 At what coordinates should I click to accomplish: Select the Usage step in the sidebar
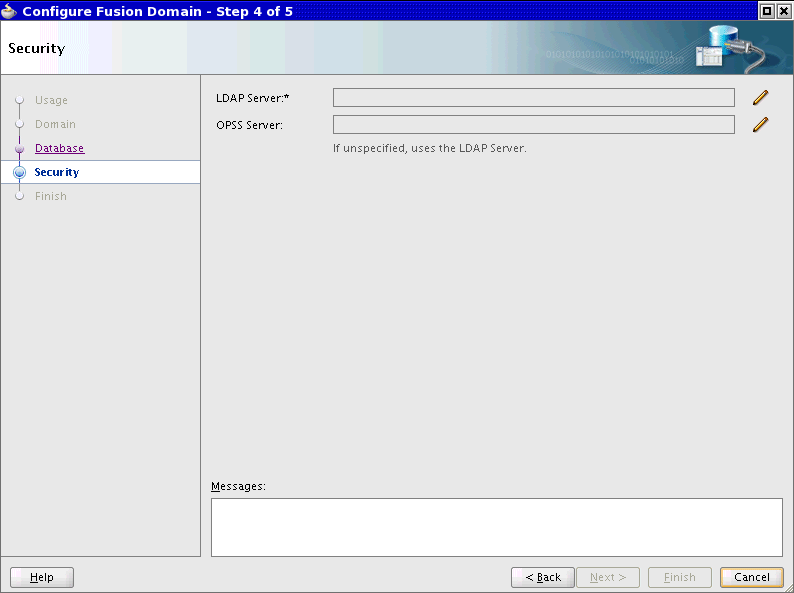(x=51, y=100)
